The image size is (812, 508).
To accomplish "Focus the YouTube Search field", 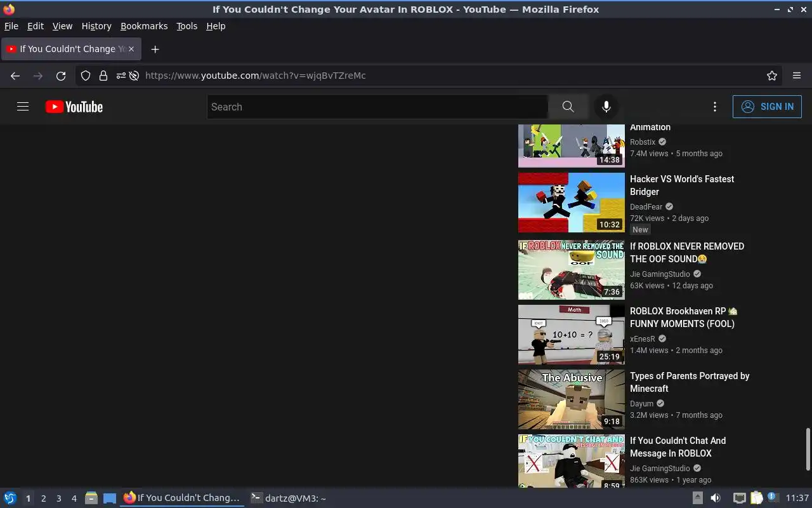I will 377,107.
